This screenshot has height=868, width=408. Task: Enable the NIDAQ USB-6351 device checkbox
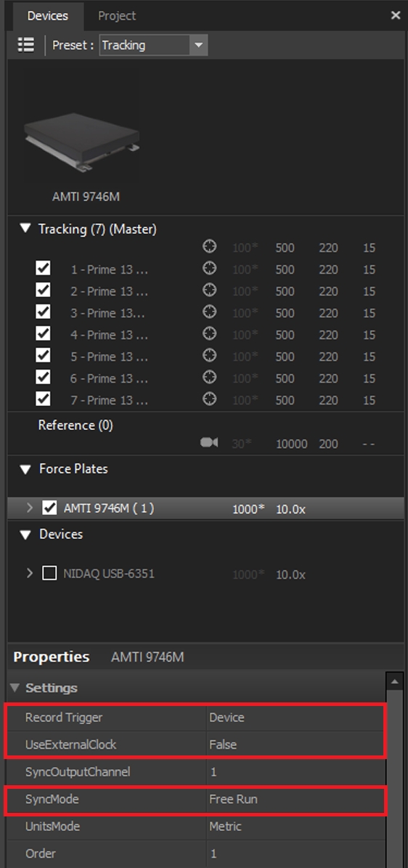50,574
